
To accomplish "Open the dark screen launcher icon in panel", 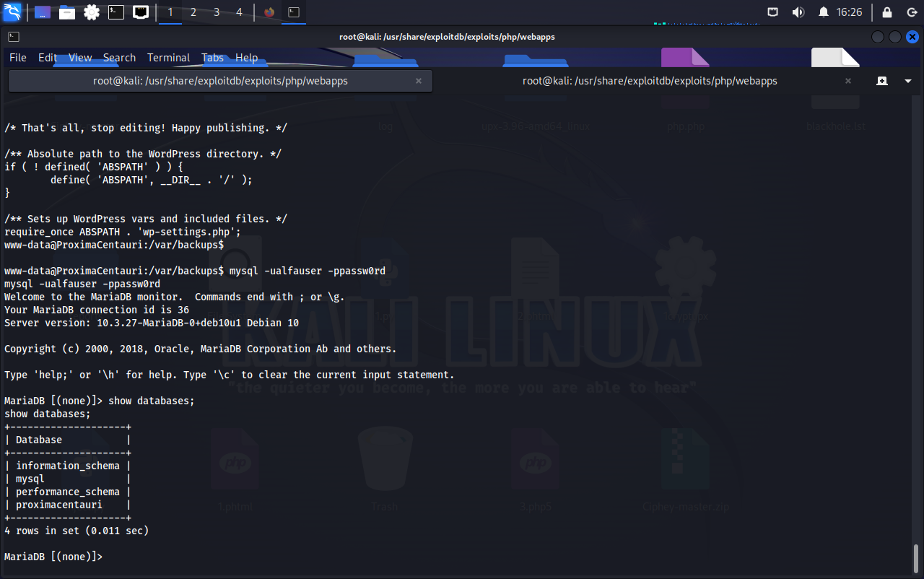I will pos(141,12).
